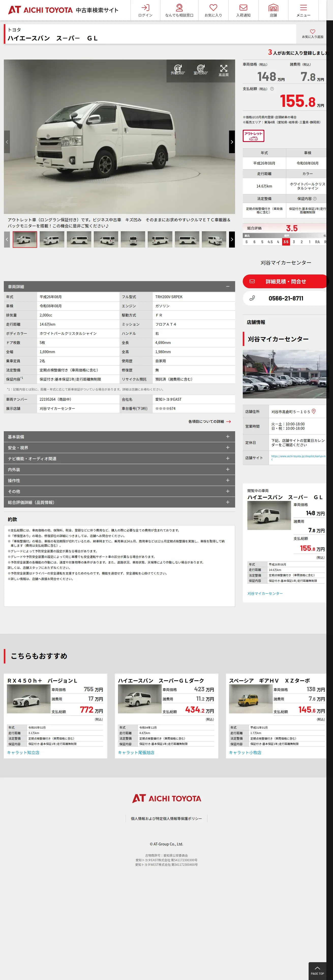Open 刈谷マイカーセンター link under viewed car
333x980 pixels.
click(265, 594)
